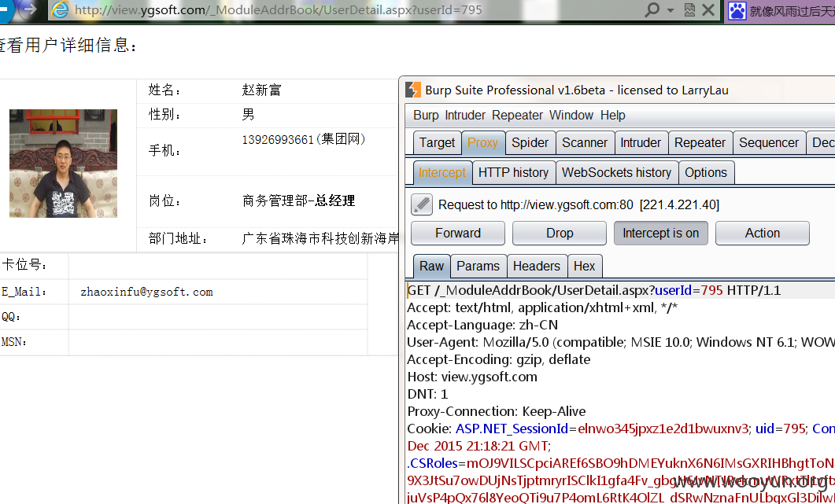Click the Accept-Encoding: gzip, deflate line
The width and height of the screenshot is (835, 504).
(499, 359)
